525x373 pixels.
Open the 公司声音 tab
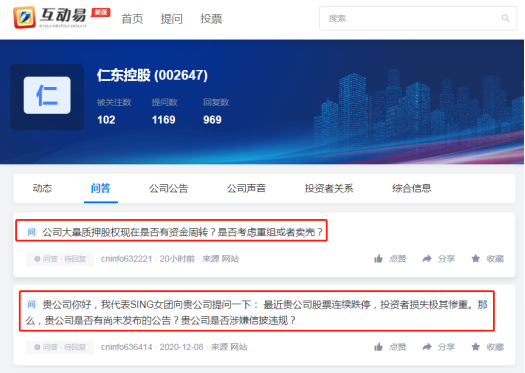click(x=246, y=188)
